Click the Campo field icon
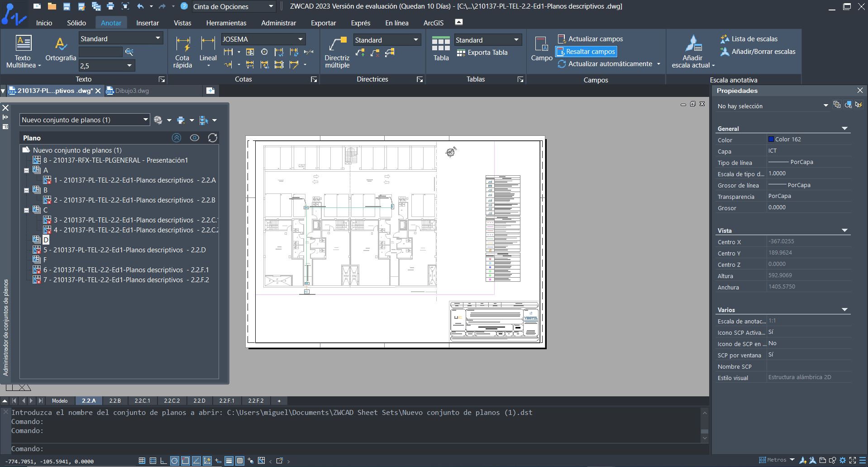868x467 pixels. 541,44
